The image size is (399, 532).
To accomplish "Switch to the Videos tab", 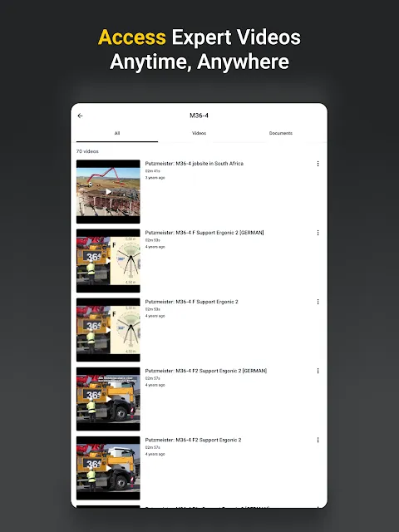I will [199, 133].
